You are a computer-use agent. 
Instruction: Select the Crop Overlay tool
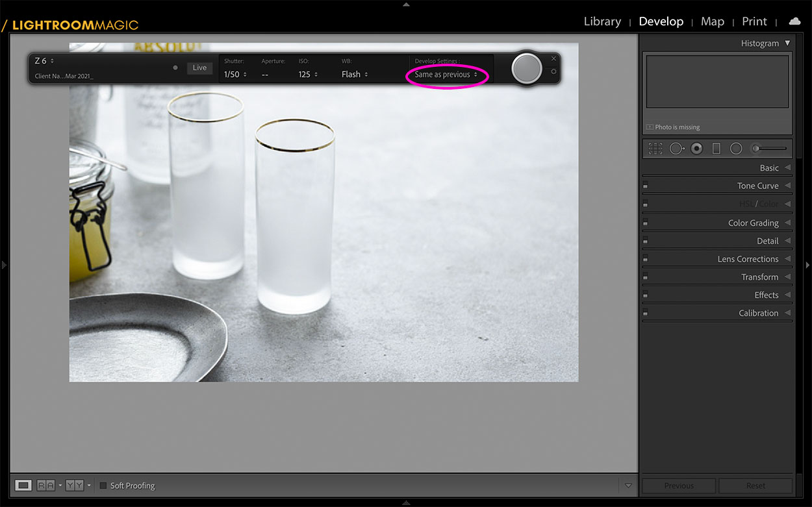coord(655,149)
